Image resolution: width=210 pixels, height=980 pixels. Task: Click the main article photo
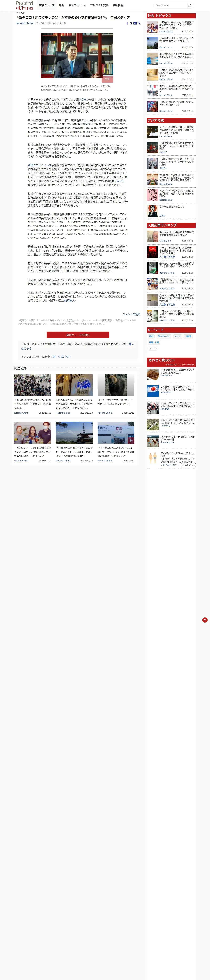pos(77,56)
